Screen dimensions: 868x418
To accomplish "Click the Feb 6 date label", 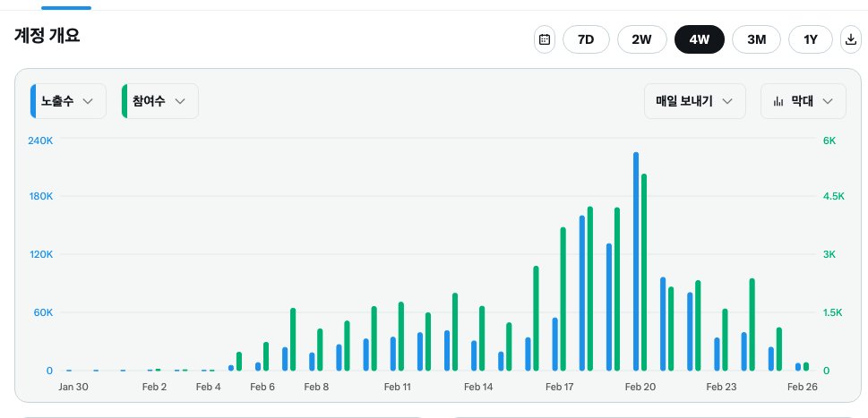I will [262, 387].
